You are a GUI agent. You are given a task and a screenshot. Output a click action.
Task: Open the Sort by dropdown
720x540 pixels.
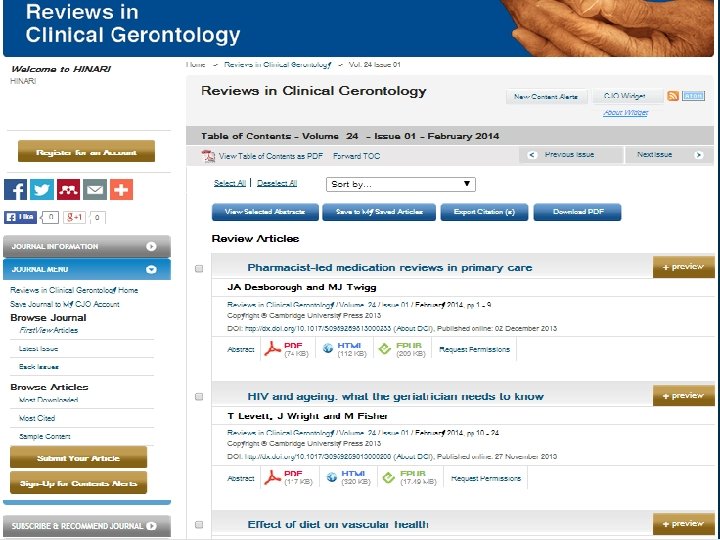[x=401, y=184]
